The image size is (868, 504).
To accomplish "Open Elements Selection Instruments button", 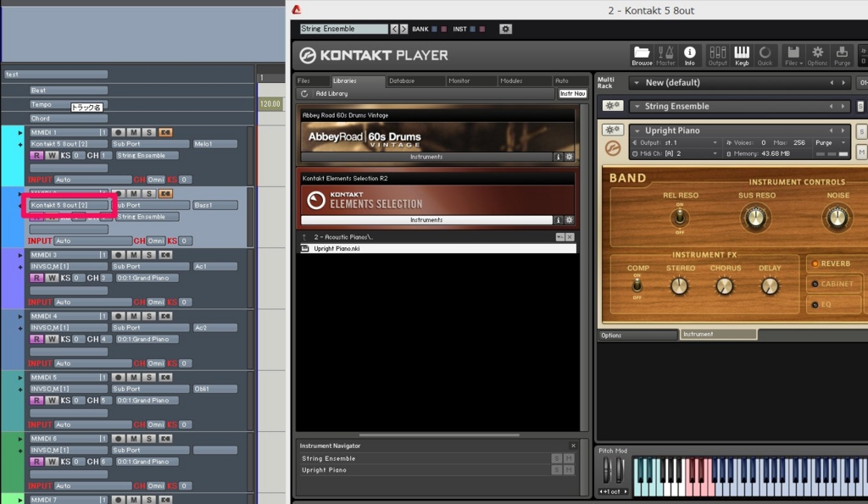I will (426, 220).
